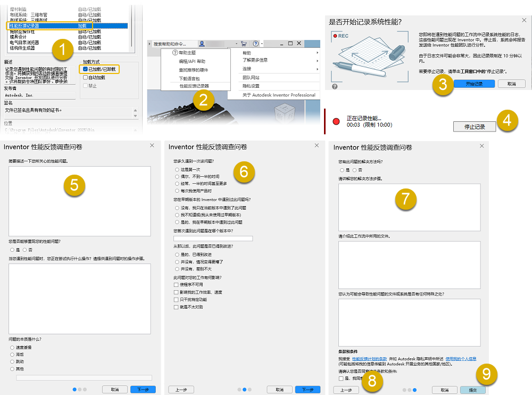Open the user account dropdown arrow
The width and height of the screenshot is (532, 395).
click(237, 44)
